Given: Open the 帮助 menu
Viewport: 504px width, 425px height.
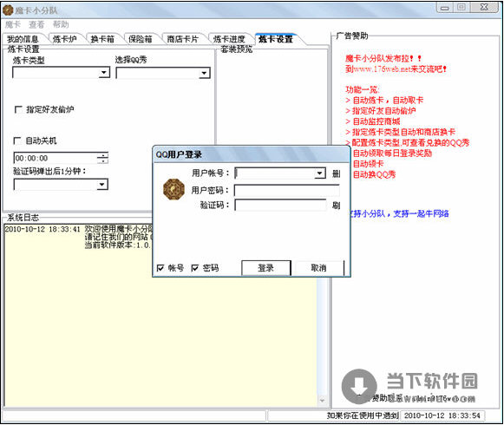Looking at the screenshot, I should [x=61, y=24].
